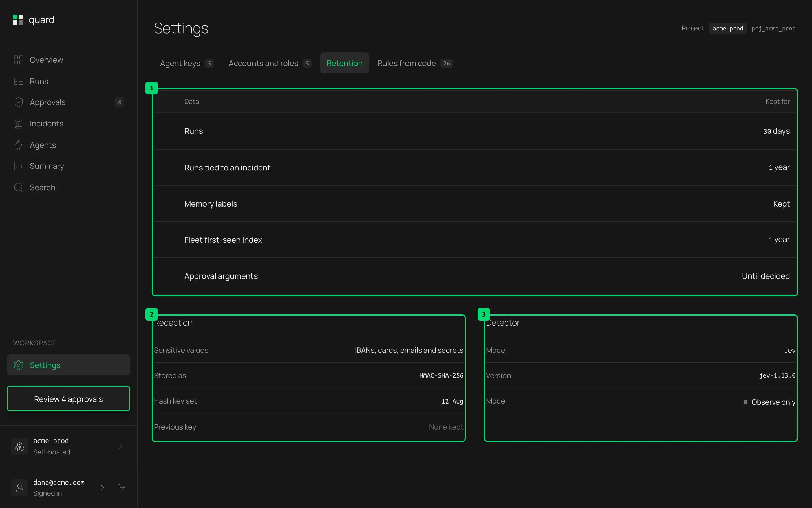The width and height of the screenshot is (812, 508).
Task: Open the Accounts and roles tab
Action: coord(270,63)
